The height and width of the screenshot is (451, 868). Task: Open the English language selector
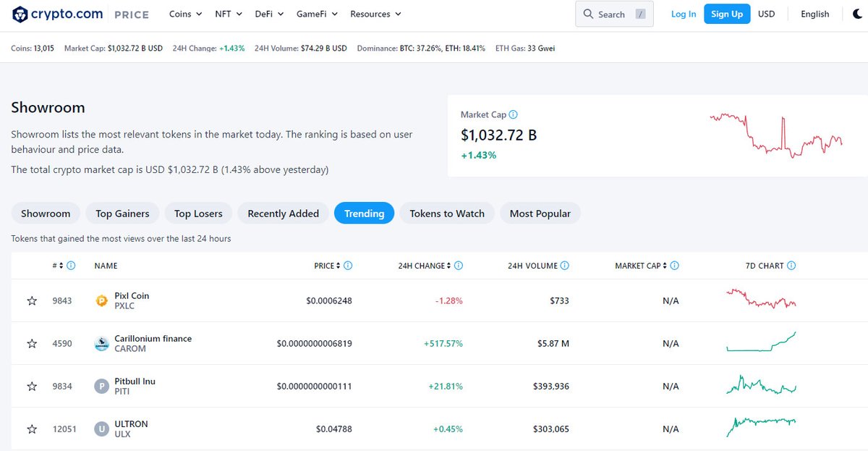tap(815, 14)
